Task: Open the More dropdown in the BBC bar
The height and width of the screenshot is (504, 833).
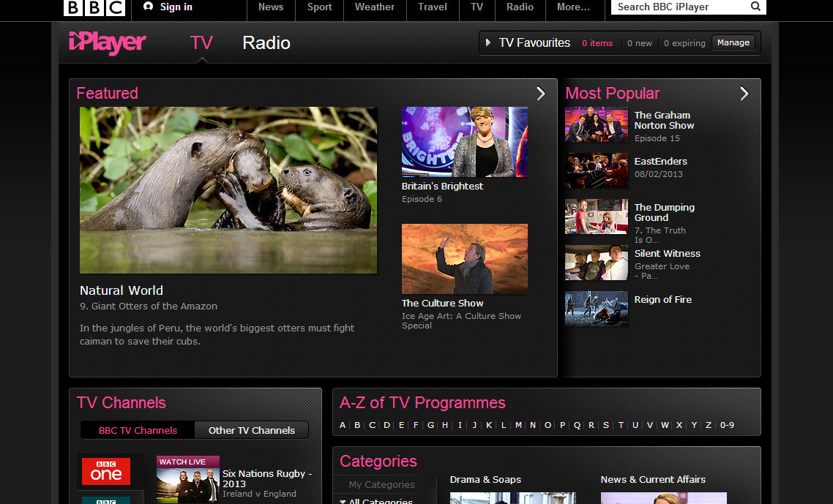Action: pos(574,7)
